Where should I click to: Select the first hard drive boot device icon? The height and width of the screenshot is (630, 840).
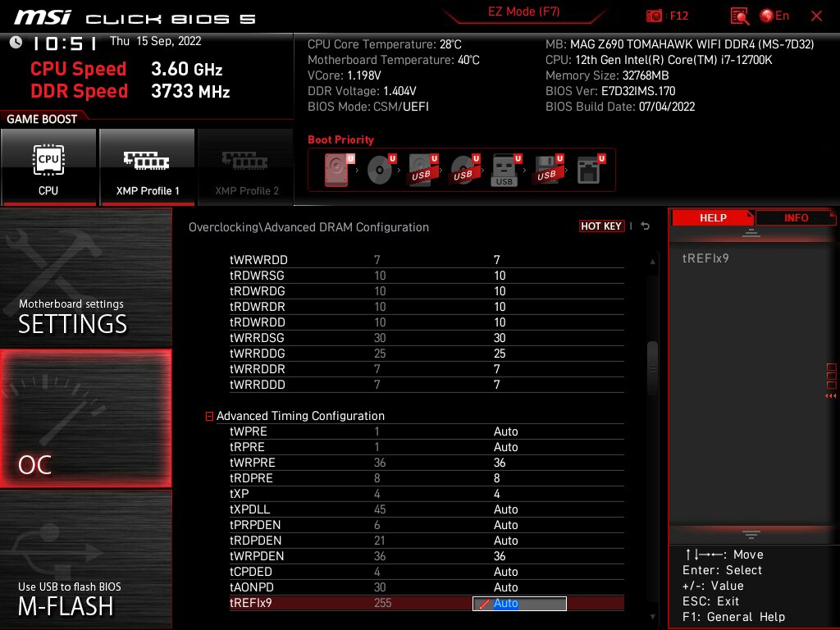(339, 169)
